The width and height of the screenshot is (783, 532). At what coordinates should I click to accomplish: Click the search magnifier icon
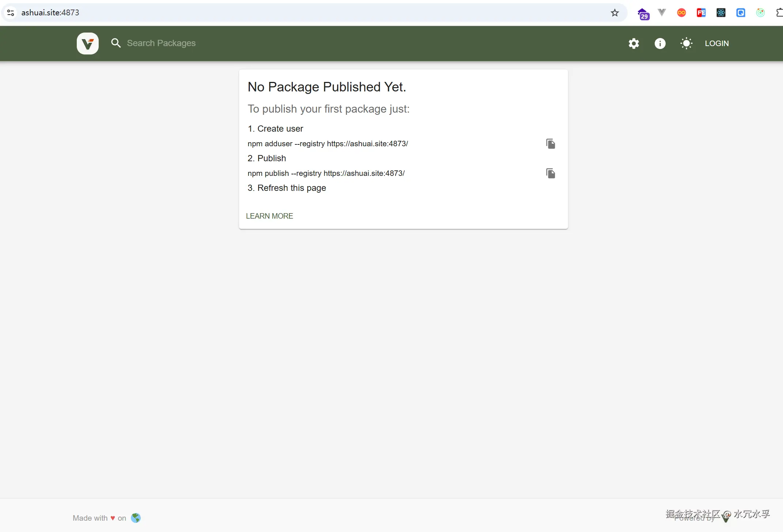(116, 43)
